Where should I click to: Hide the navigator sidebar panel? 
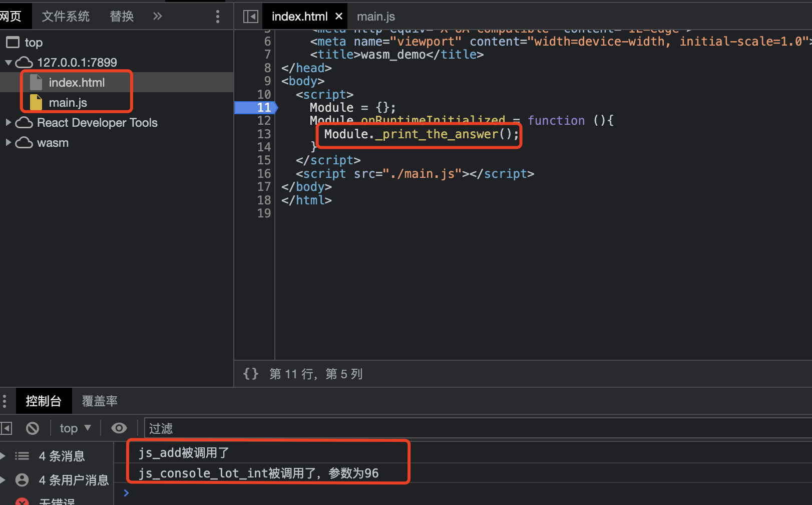coord(250,17)
